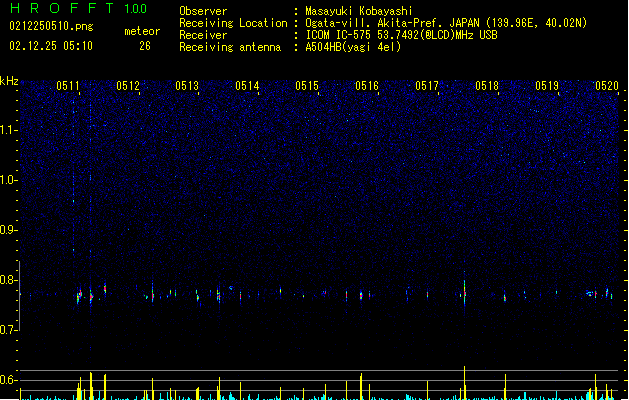Click observer name Masayuki Kobayashi

[x=359, y=11]
